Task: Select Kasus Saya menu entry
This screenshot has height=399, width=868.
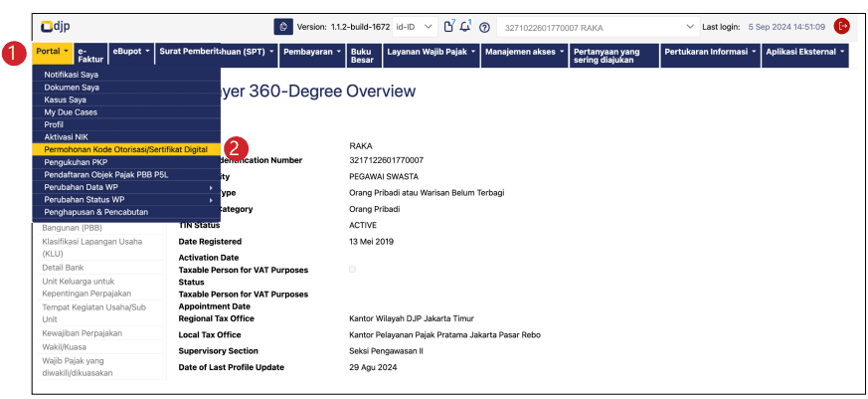Action: tap(126, 100)
